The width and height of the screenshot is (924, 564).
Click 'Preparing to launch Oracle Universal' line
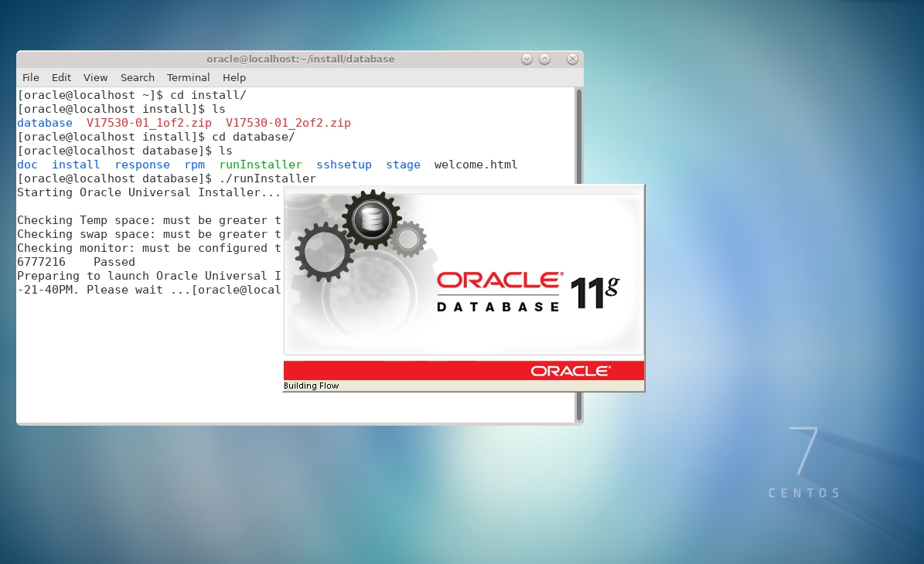tap(149, 276)
